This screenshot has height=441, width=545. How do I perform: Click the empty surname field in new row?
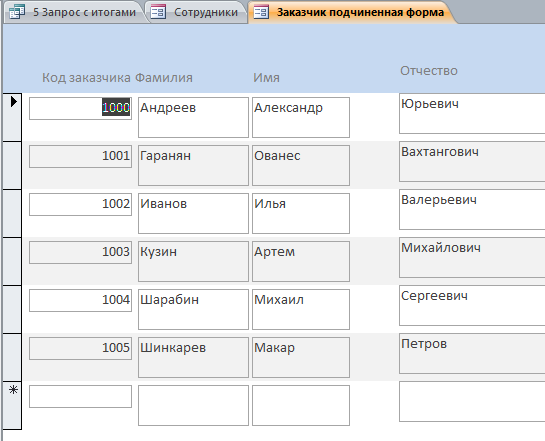[x=193, y=405]
